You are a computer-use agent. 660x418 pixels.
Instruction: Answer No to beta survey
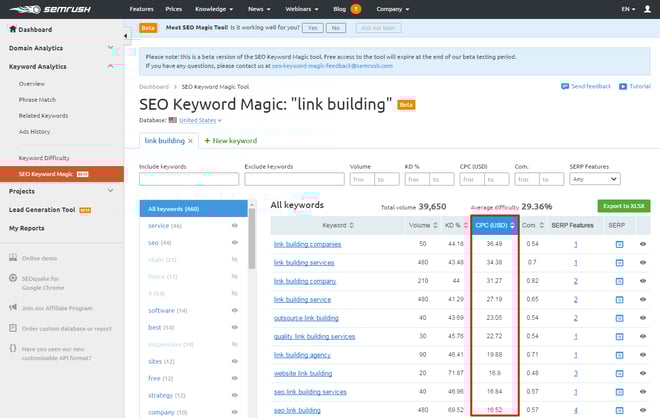pos(335,28)
